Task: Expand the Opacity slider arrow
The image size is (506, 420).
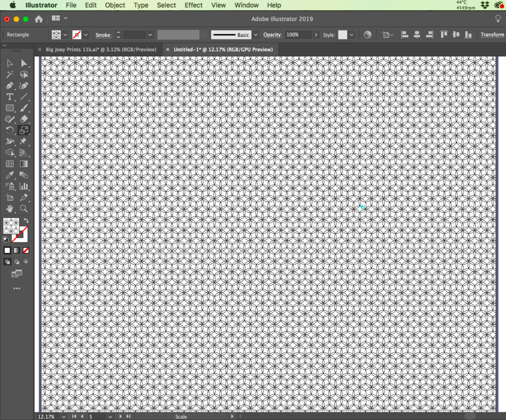Action: click(x=316, y=35)
